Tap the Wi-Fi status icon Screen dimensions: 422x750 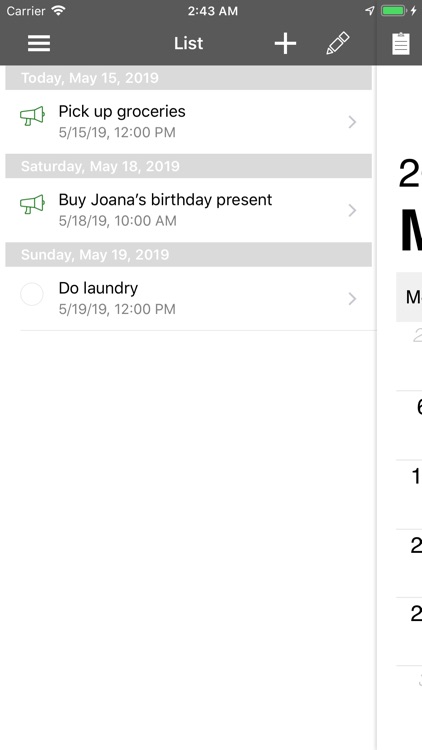point(58,11)
